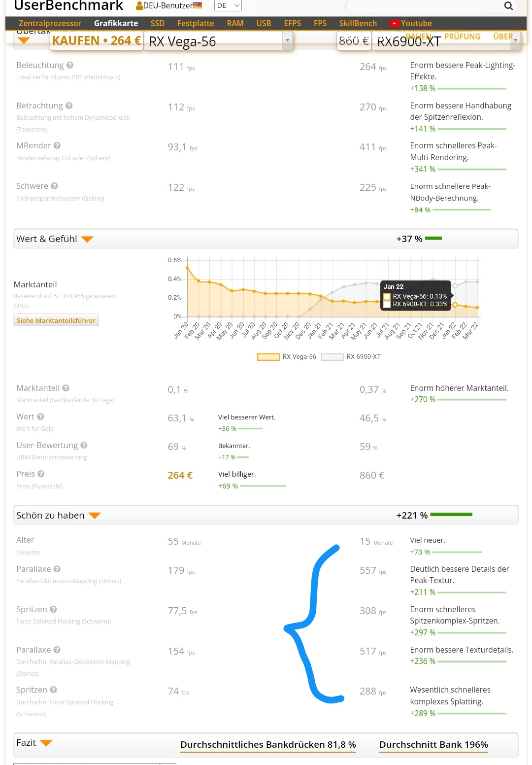
Task: Click the search magnifier icon
Action: tap(508, 6)
